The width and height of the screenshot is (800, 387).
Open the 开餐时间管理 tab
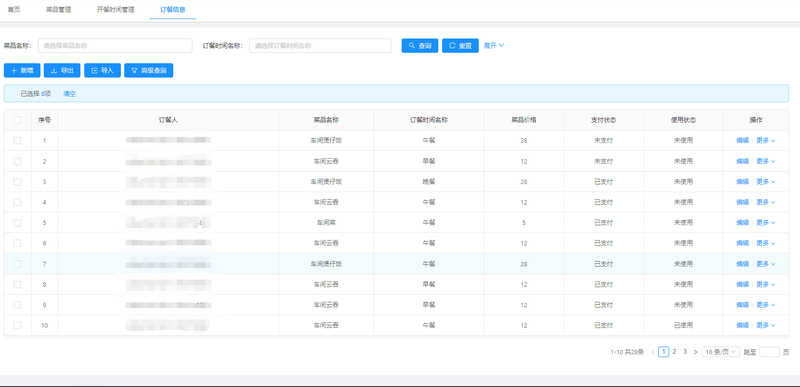pyautogui.click(x=115, y=10)
